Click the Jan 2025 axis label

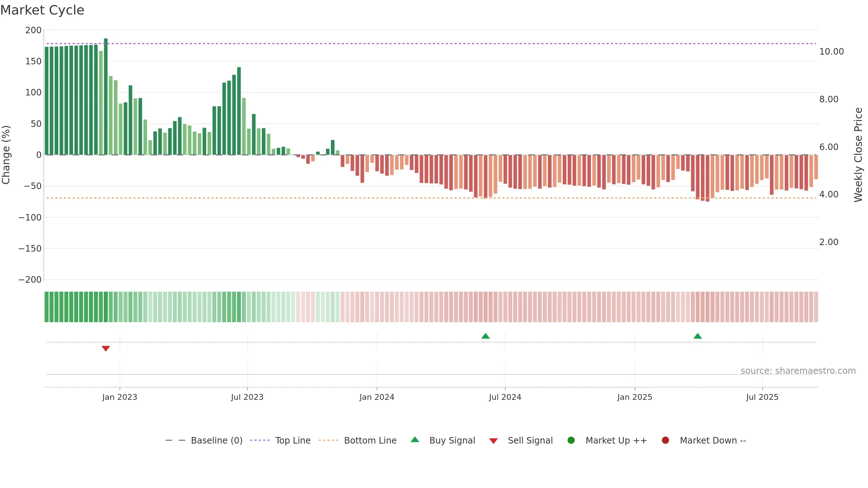pos(635,397)
